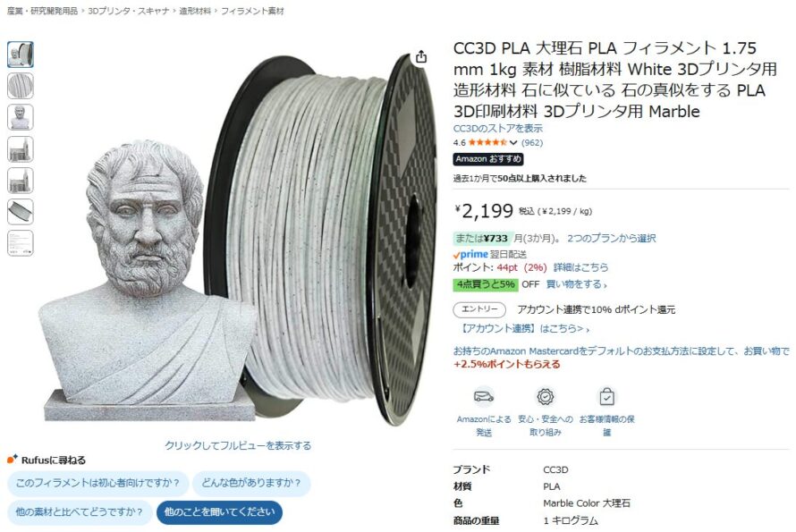Viewport: 796px width, 532px height.
Task: Click クリックしてフルビューを表示する text
Action: click(x=238, y=445)
